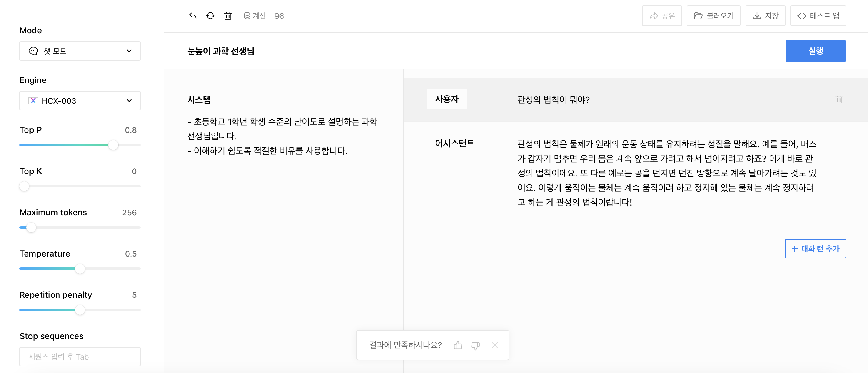868x373 pixels.
Task: Click the Stop sequences input field
Action: [80, 357]
